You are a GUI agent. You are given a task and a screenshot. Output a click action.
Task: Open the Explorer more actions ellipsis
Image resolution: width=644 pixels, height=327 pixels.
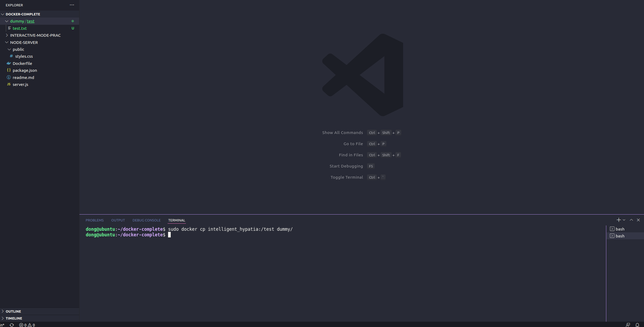72,5
